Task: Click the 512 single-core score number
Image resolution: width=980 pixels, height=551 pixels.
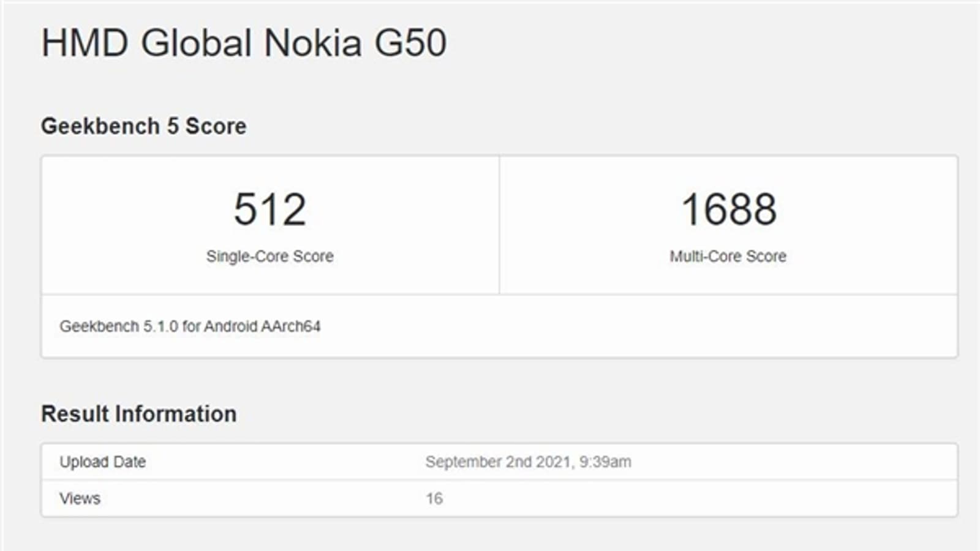Action: click(269, 209)
